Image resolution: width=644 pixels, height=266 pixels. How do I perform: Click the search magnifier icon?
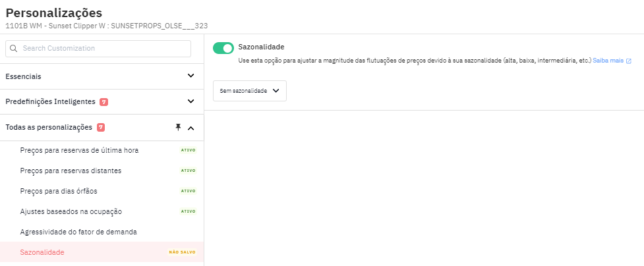pos(14,49)
